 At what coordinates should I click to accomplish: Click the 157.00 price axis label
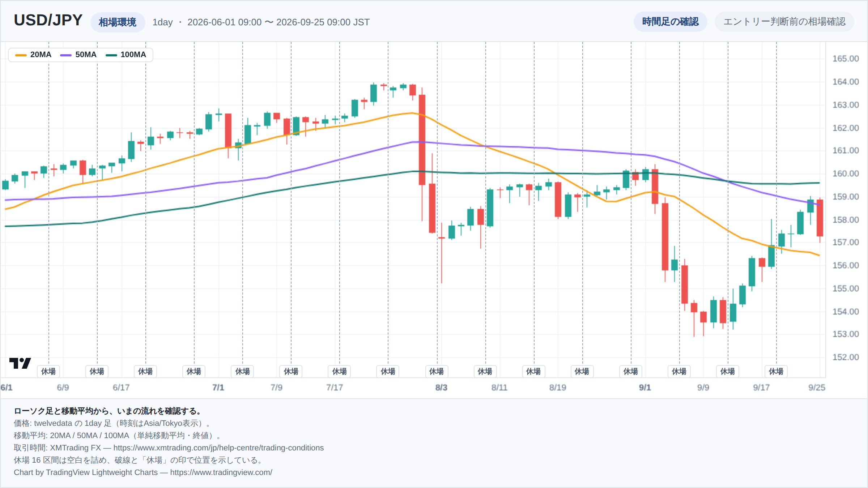tap(845, 242)
